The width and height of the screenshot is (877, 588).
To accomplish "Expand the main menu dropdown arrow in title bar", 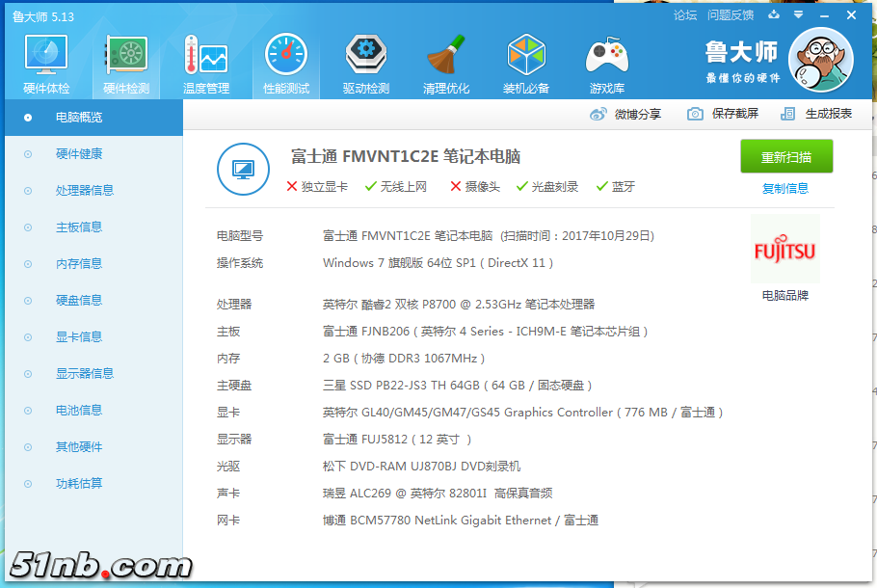I will point(798,15).
